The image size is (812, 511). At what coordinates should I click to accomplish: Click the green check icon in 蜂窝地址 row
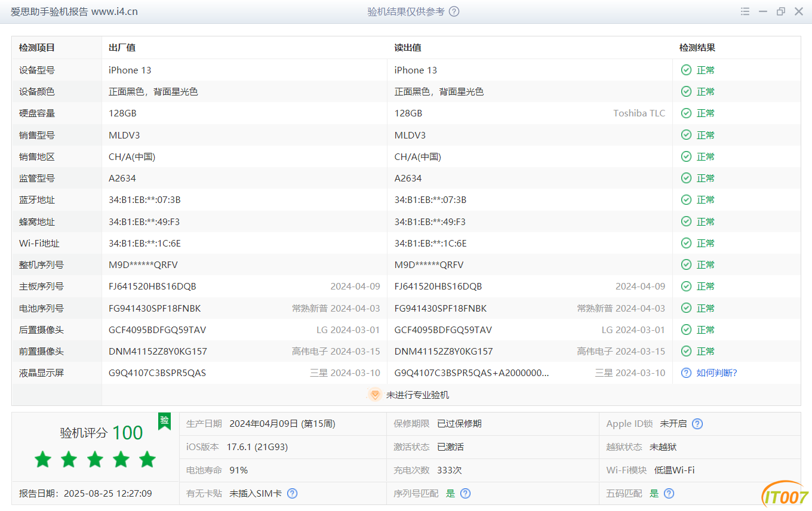tap(687, 221)
